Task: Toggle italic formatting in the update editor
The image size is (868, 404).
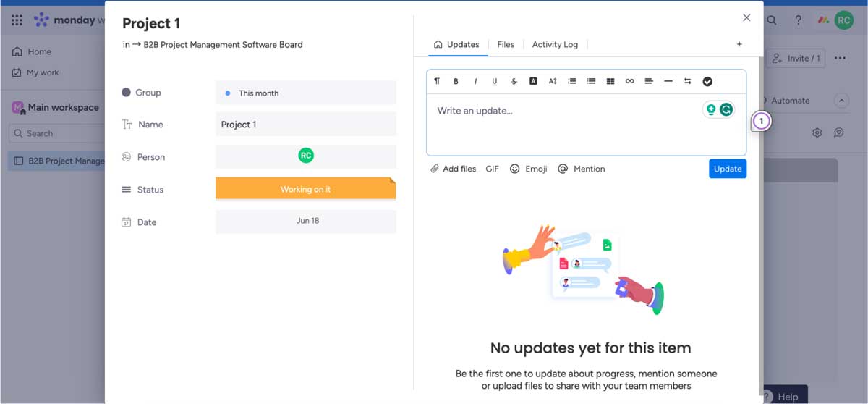Action: pos(475,81)
